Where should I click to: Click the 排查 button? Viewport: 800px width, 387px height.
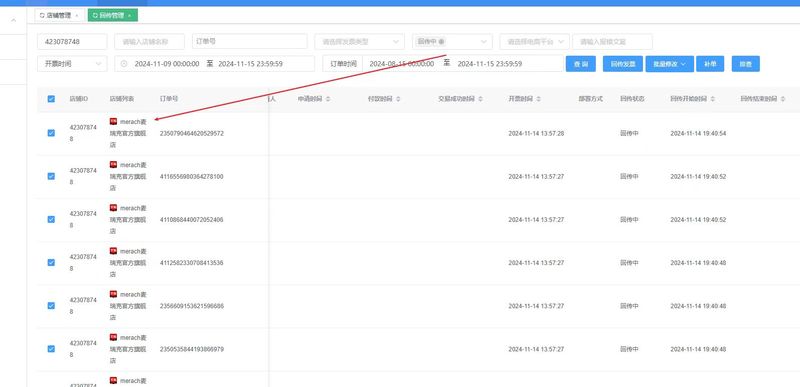(745, 64)
